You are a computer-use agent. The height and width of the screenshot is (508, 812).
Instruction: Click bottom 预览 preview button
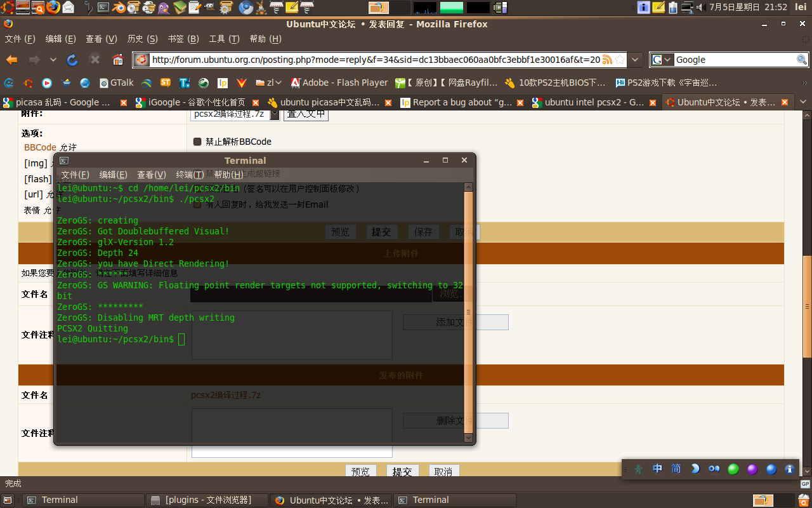(x=361, y=472)
